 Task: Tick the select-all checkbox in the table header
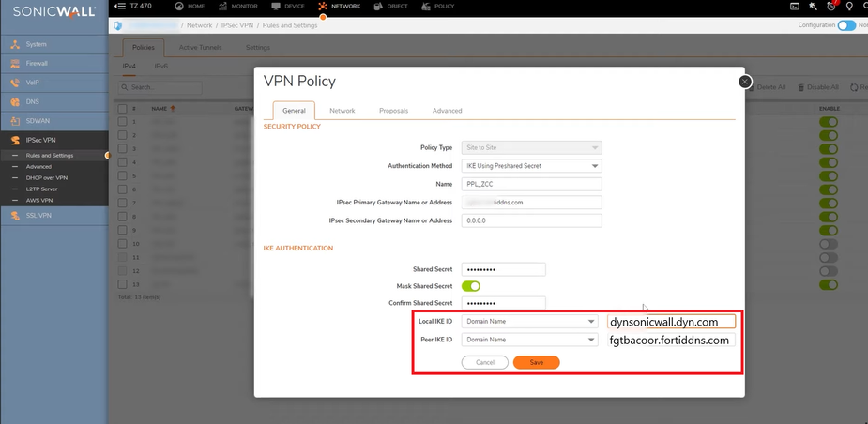(122, 109)
